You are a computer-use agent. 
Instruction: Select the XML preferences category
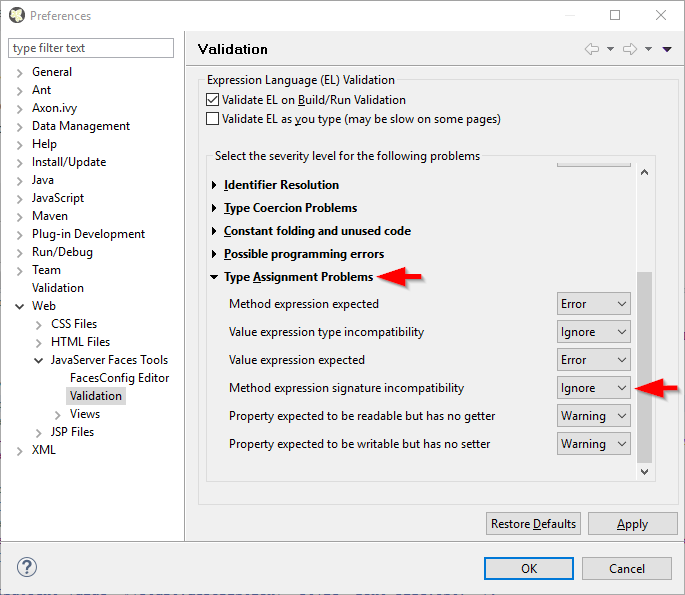coord(44,450)
